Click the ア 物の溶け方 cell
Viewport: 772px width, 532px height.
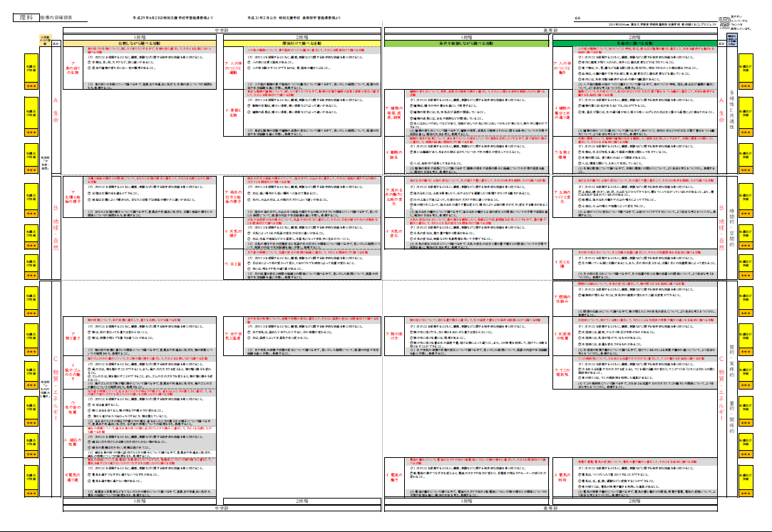coord(394,336)
